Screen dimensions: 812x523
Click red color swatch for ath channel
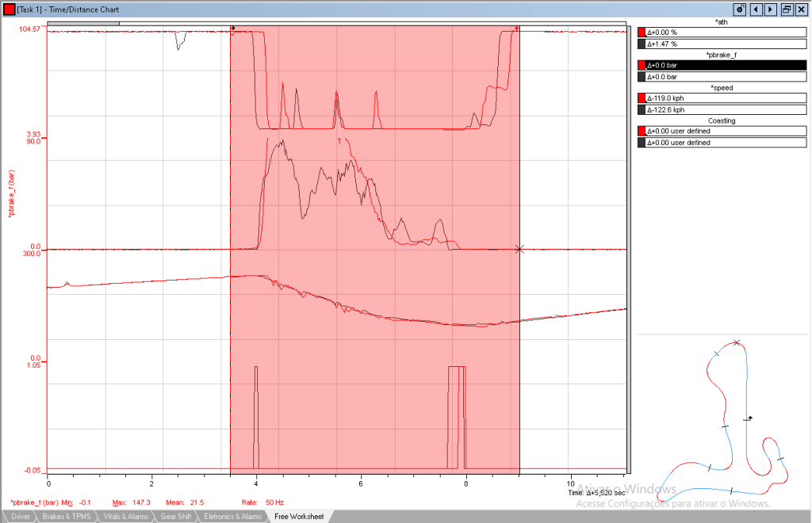point(642,32)
